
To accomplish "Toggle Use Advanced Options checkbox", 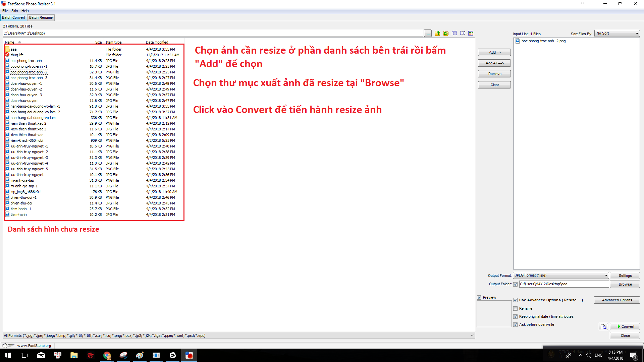I will tap(516, 300).
